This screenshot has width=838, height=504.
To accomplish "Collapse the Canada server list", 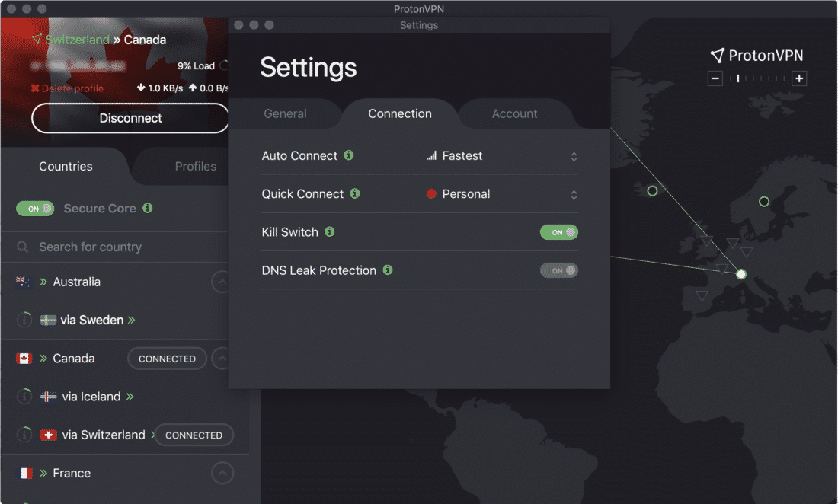I will [220, 359].
